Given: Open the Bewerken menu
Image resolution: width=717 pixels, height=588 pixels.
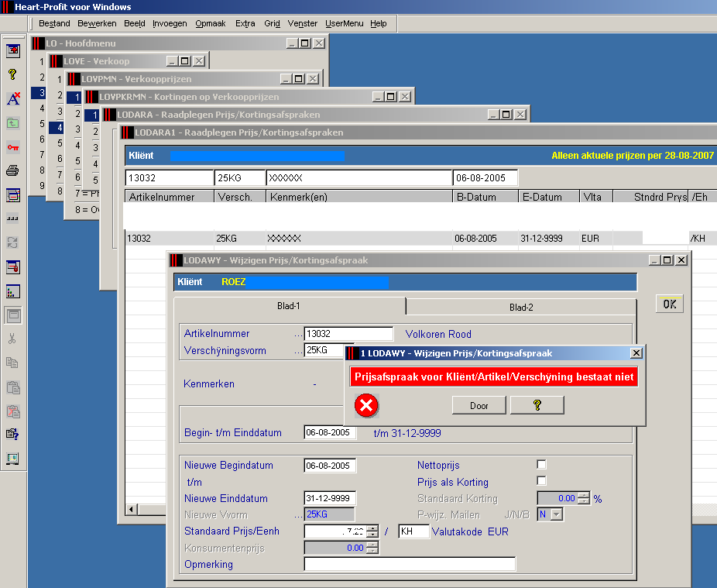Looking at the screenshot, I should coord(97,23).
